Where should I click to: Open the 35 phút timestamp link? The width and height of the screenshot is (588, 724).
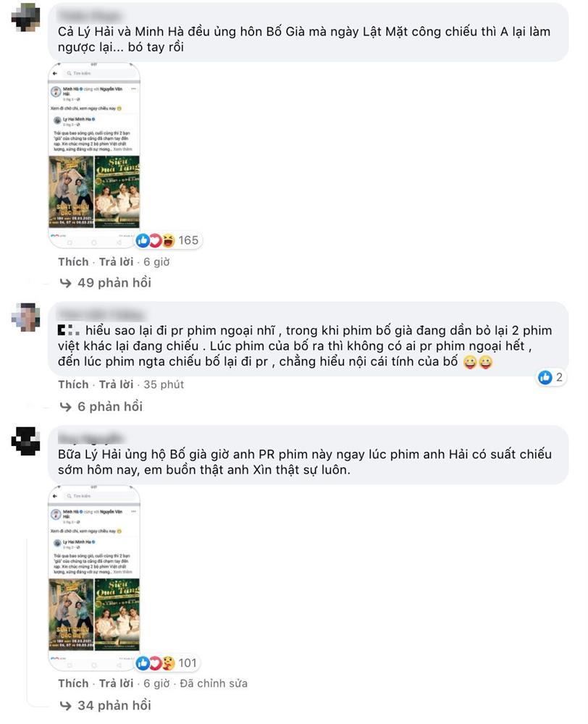(x=164, y=384)
